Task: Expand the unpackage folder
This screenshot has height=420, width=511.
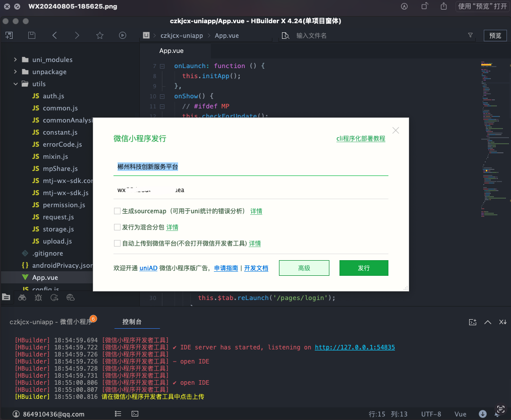Action: (x=15, y=72)
